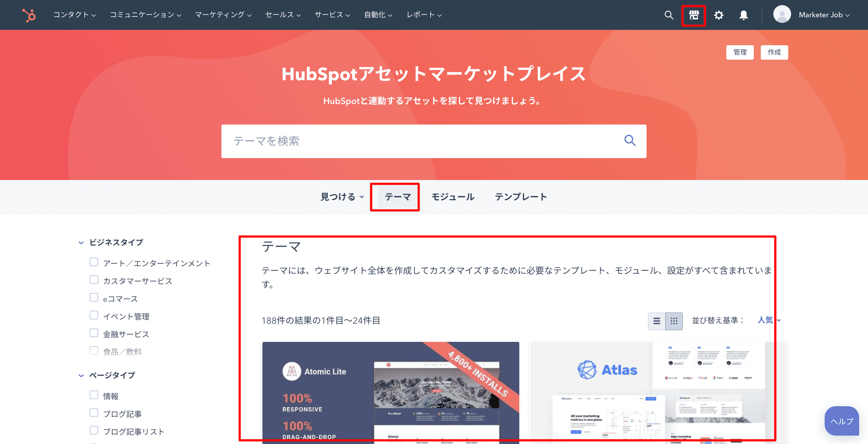Image resolution: width=868 pixels, height=444 pixels.
Task: Click the HubSpot sprocket logo
Action: (29, 15)
